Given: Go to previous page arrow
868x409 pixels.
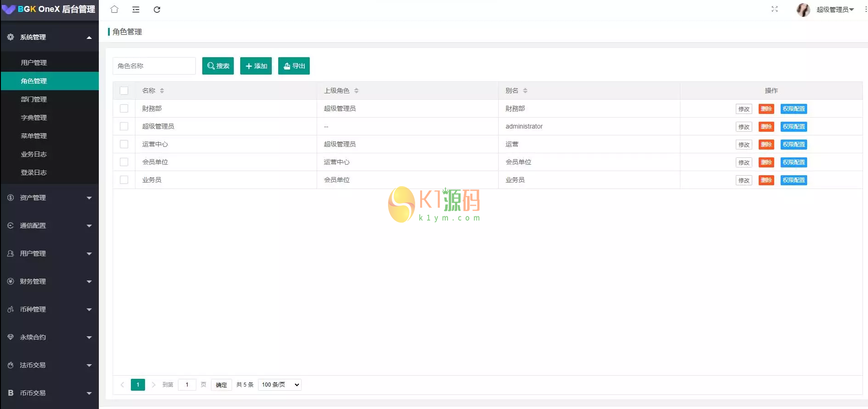Looking at the screenshot, I should [122, 385].
